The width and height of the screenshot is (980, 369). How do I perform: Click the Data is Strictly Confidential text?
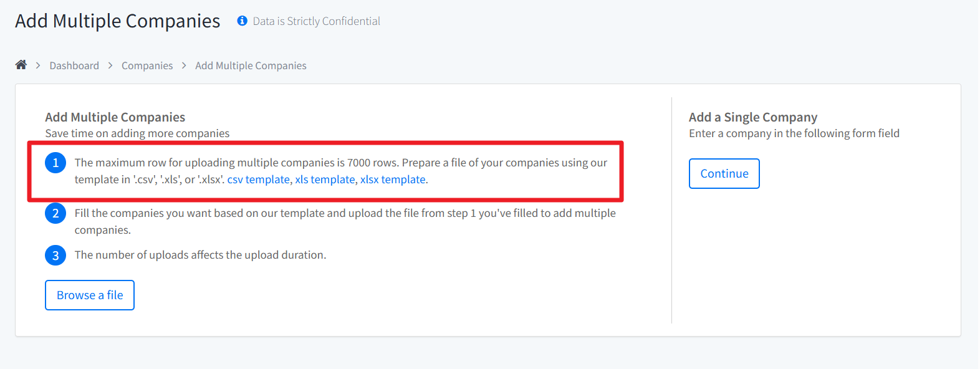[x=316, y=21]
